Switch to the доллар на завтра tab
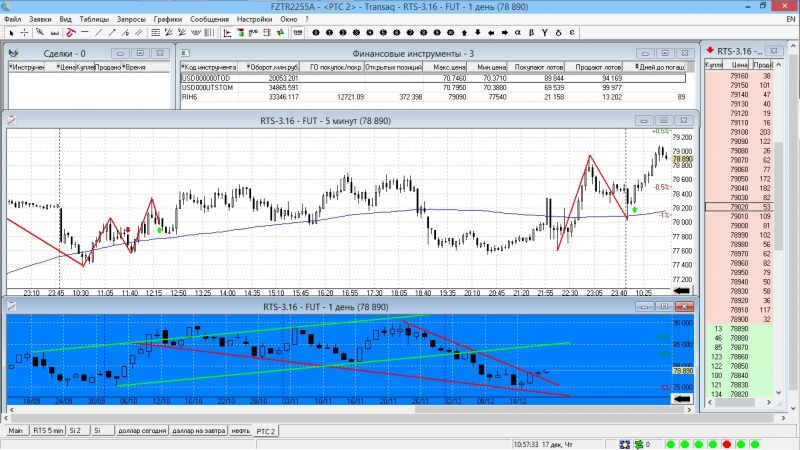 198,431
